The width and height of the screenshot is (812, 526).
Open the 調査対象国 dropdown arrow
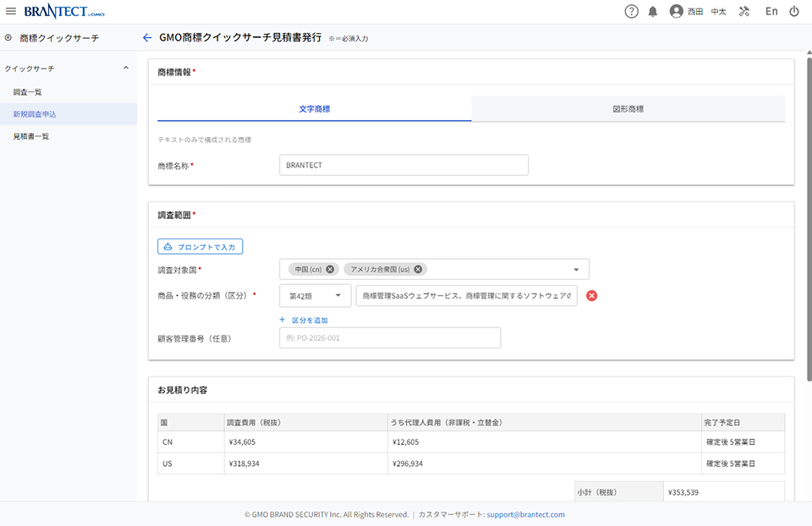point(576,270)
